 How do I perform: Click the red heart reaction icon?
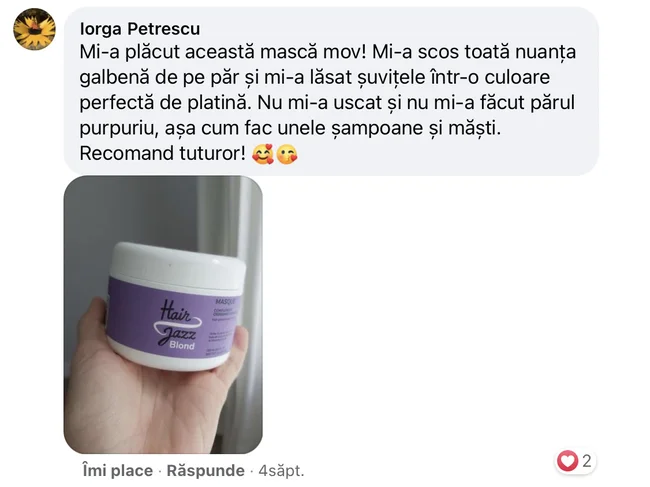[567, 460]
